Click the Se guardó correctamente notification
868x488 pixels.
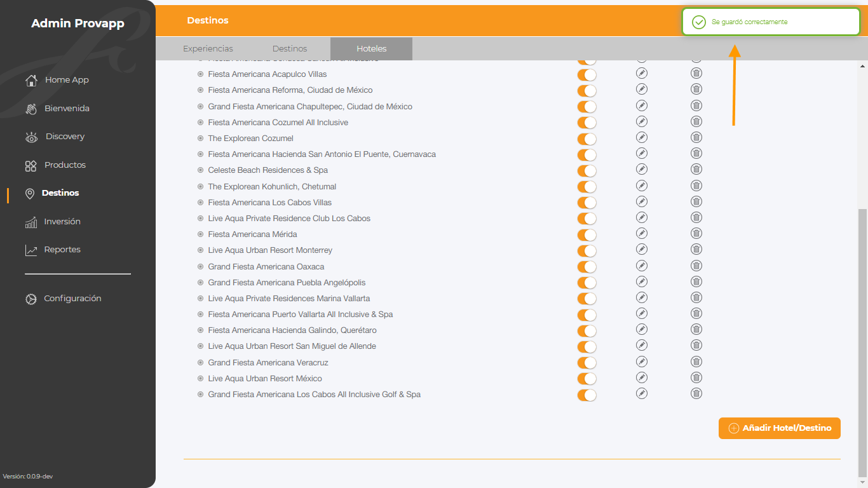click(x=771, y=22)
